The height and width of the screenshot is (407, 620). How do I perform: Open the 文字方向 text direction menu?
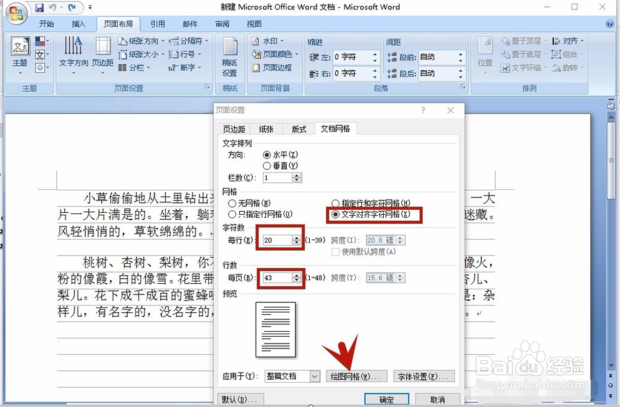(74, 56)
